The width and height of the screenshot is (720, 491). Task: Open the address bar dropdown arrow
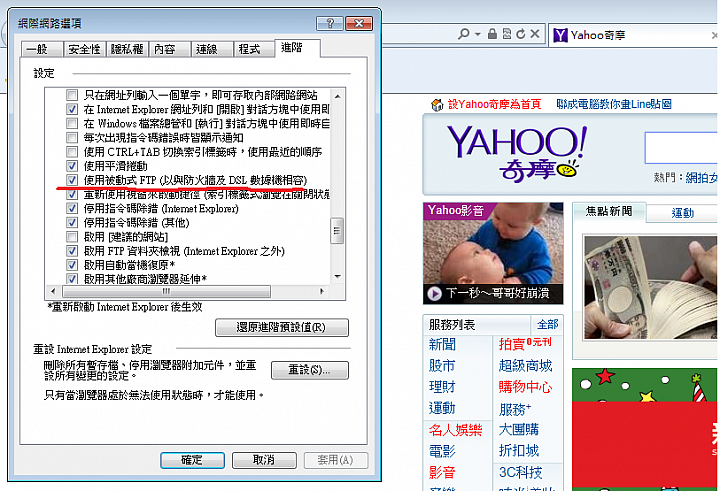[x=478, y=34]
